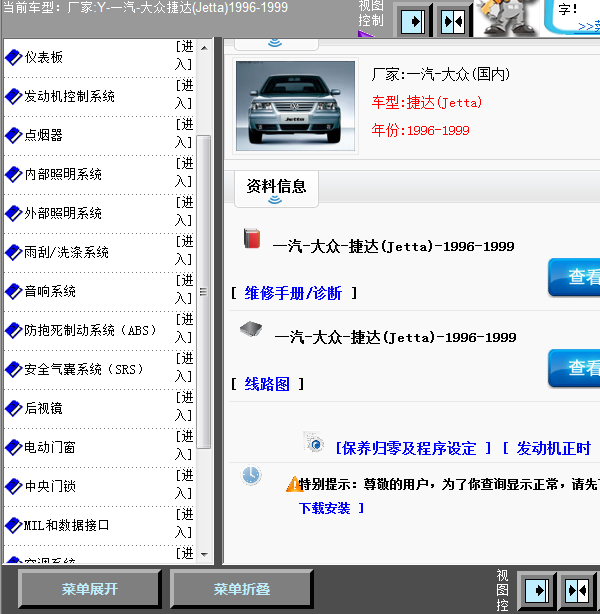Click the book icon beside 仪表板
600x614 pixels.
point(14,58)
